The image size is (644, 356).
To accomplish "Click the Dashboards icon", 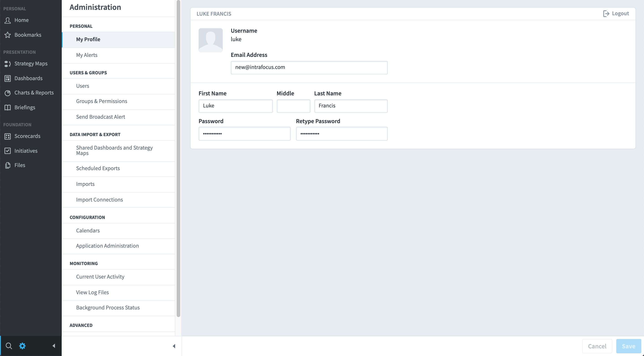I will click(8, 78).
